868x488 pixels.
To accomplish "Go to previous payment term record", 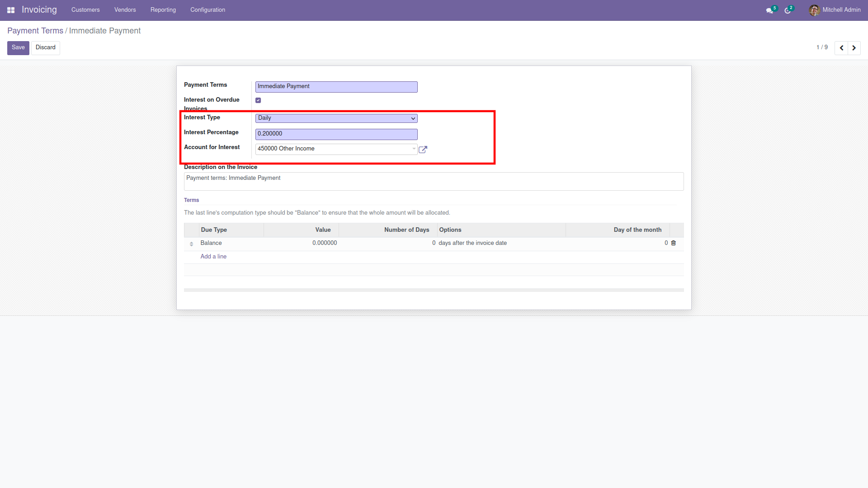I will click(841, 48).
